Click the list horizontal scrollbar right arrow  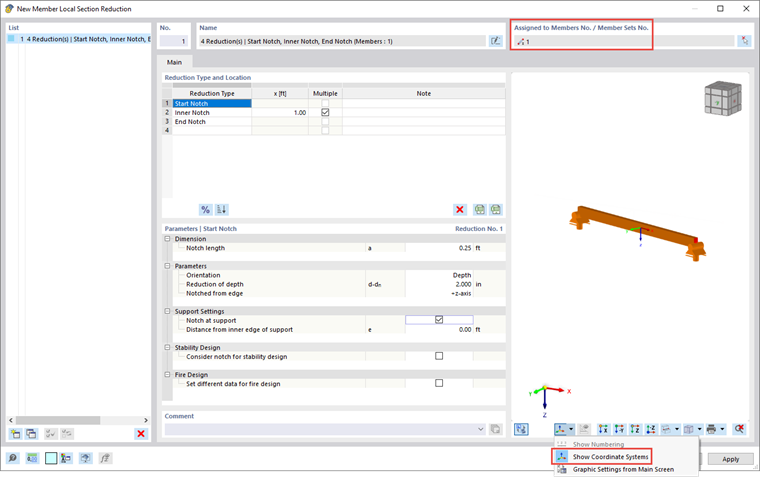click(146, 420)
